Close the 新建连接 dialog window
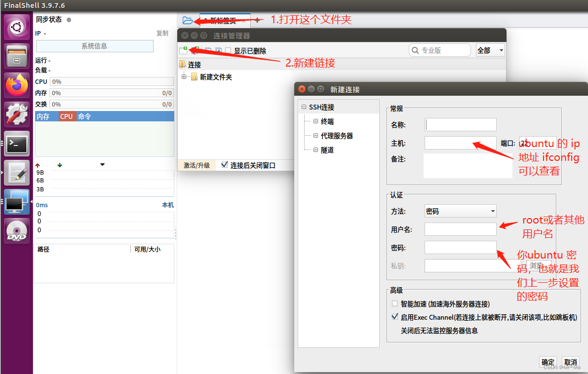 (x=302, y=89)
